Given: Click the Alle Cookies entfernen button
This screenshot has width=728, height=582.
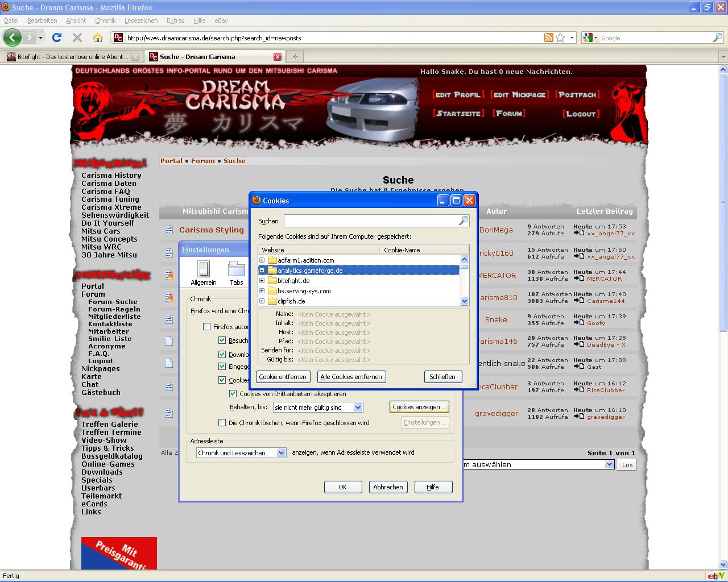Looking at the screenshot, I should [x=351, y=376].
